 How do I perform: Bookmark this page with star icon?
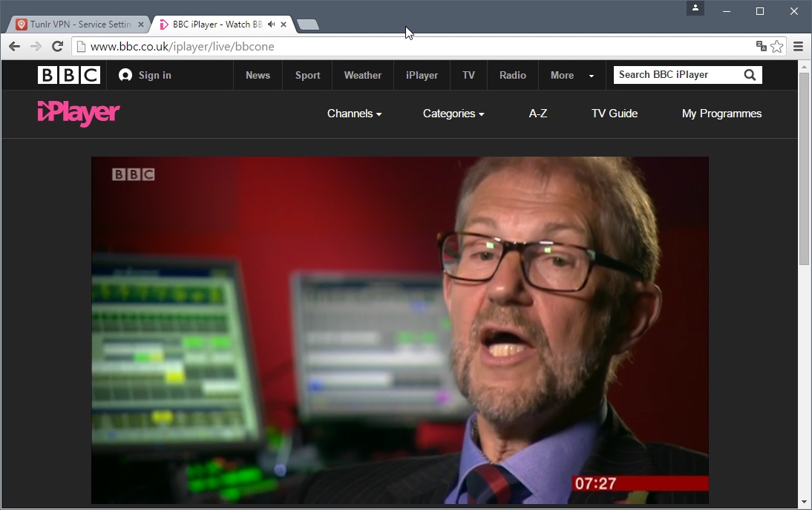pos(777,47)
